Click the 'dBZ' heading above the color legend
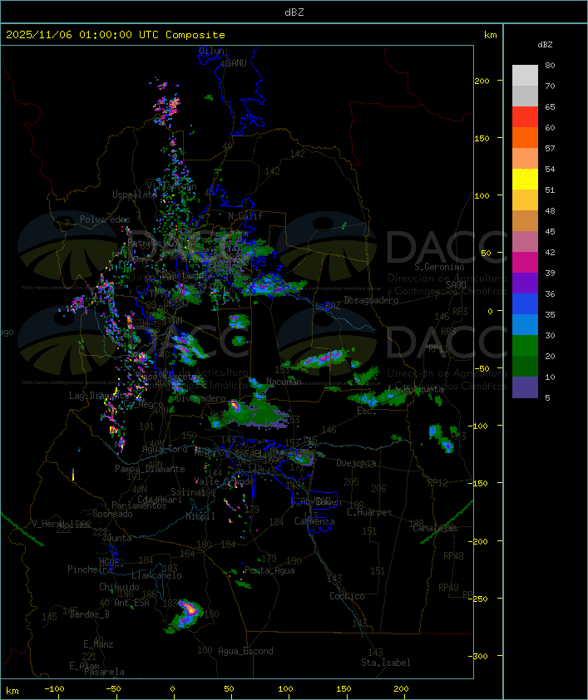 [x=545, y=45]
